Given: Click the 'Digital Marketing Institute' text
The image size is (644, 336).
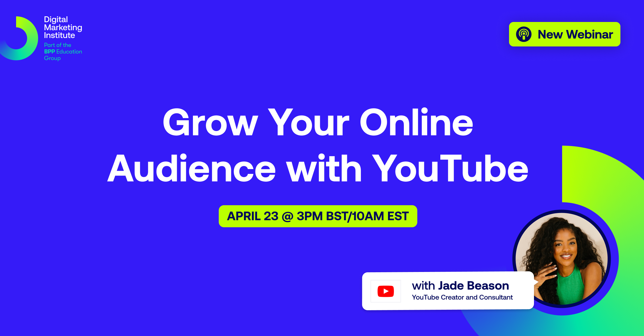Looking at the screenshot, I should [x=63, y=27].
